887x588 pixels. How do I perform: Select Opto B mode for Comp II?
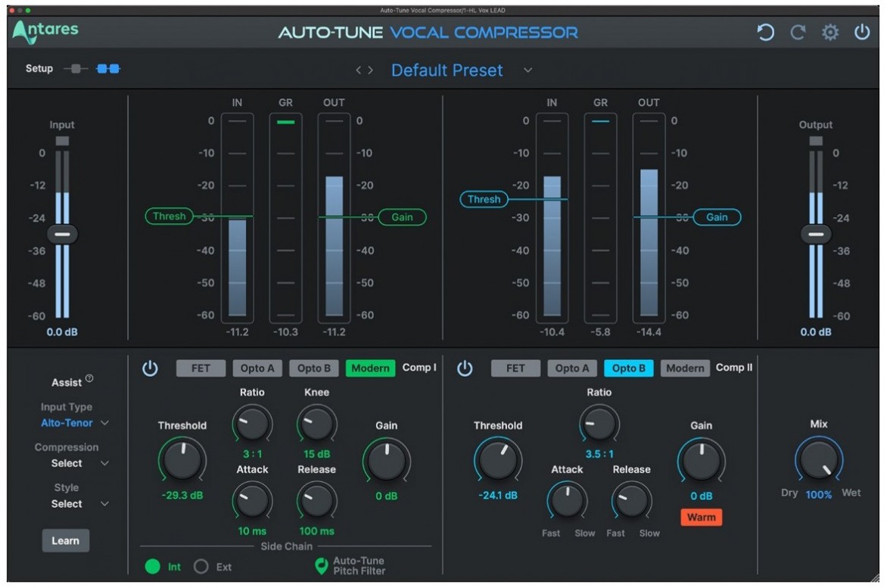tap(628, 369)
